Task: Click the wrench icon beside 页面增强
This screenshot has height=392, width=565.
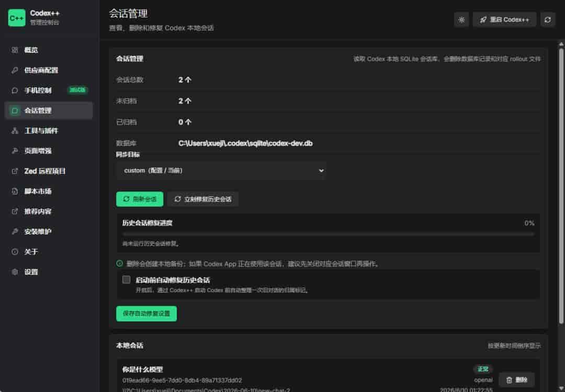Action: click(15, 151)
